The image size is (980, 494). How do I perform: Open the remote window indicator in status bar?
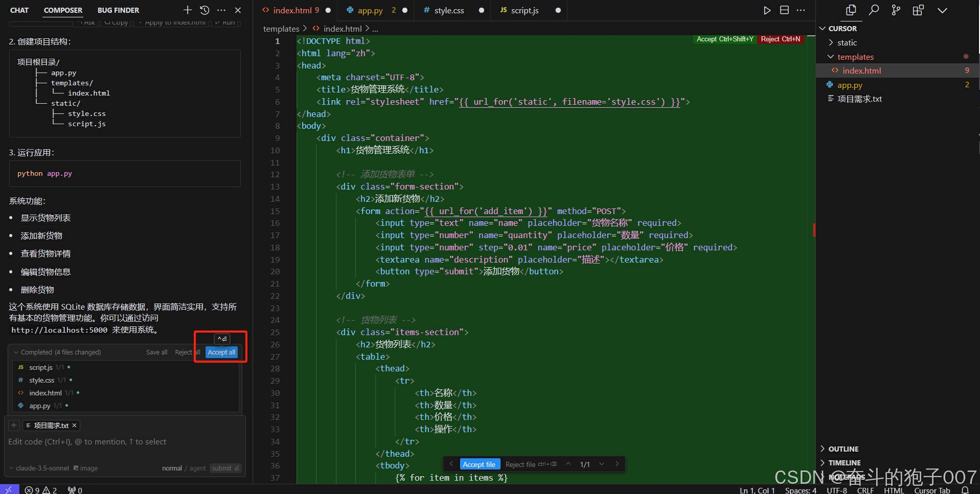[x=9, y=489]
